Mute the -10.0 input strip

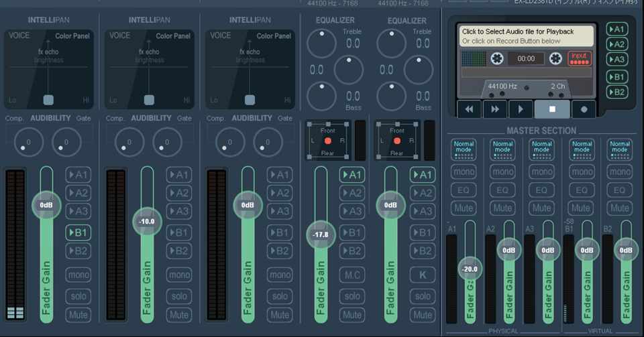[178, 315]
